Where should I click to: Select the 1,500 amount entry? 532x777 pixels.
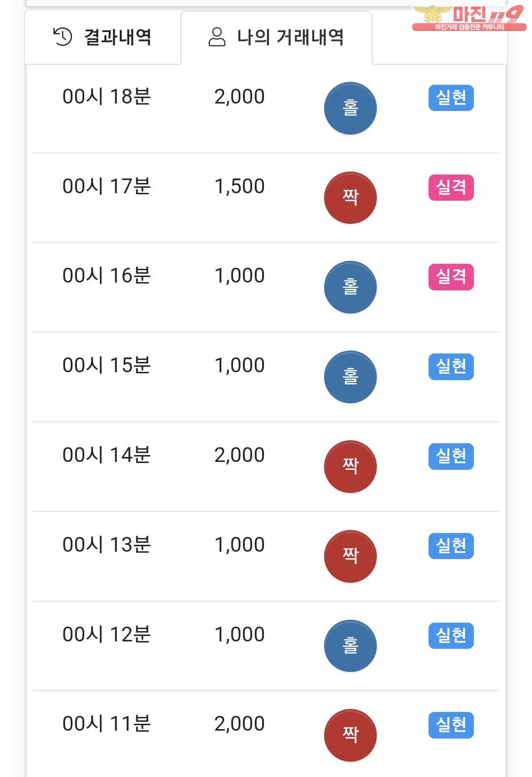click(x=239, y=186)
